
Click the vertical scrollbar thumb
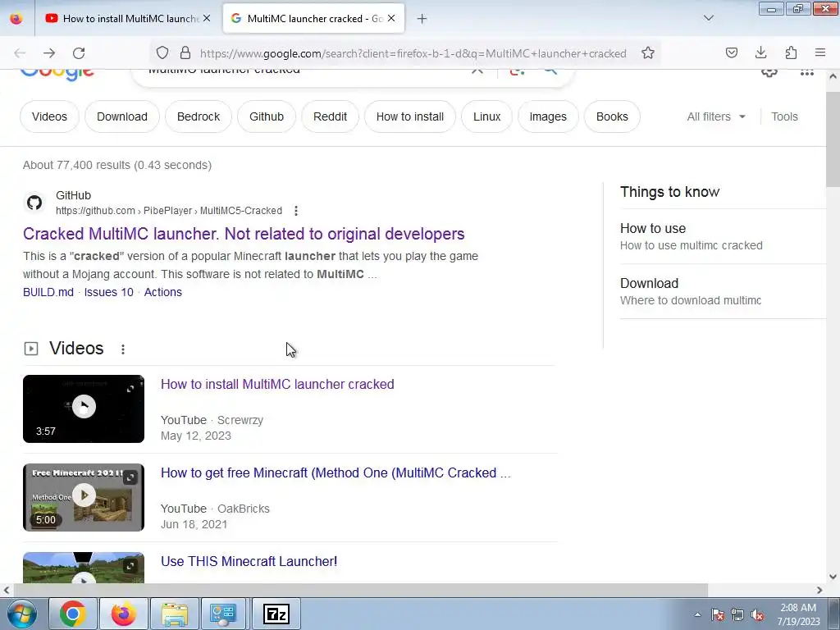pyautogui.click(x=833, y=139)
